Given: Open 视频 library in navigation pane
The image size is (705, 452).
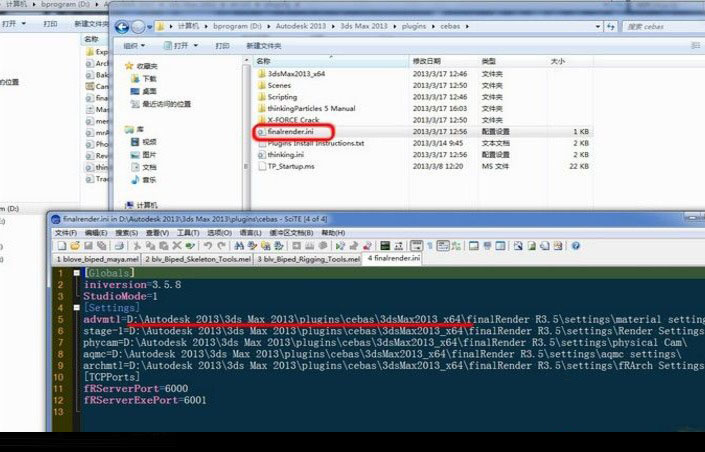Looking at the screenshot, I should tap(144, 142).
